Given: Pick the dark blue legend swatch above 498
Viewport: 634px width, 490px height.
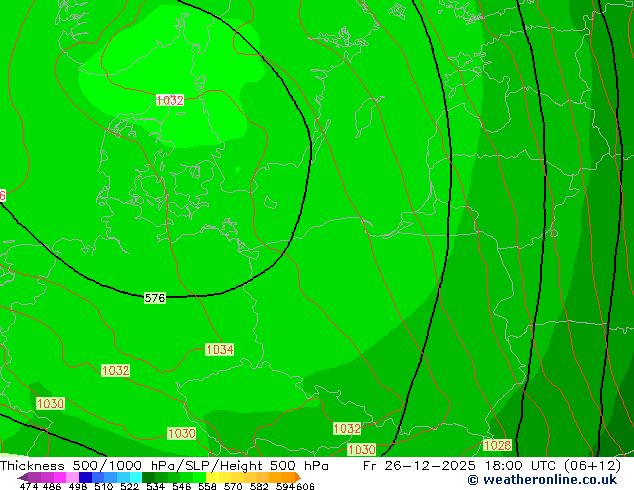Looking at the screenshot, I should pos(85,477).
